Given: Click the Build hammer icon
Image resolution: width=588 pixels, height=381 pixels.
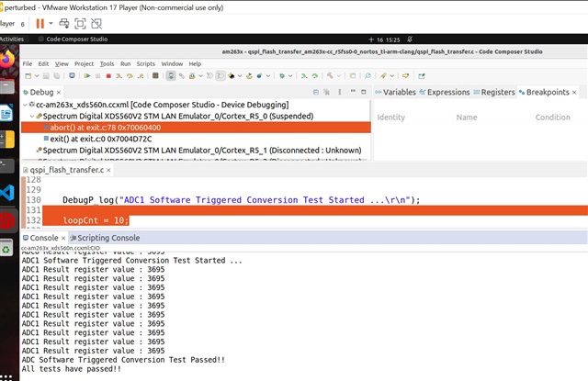Looking at the screenshot, I should [330, 75].
